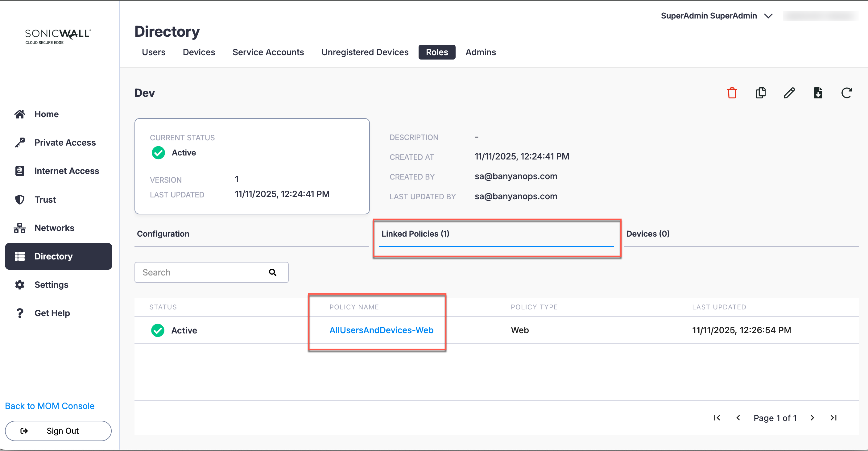The width and height of the screenshot is (868, 451).
Task: Jump to last page arrow
Action: coord(833,418)
